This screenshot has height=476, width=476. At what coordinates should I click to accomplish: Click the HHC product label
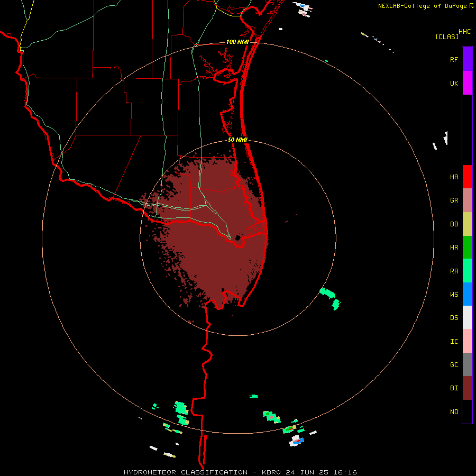tap(464, 32)
